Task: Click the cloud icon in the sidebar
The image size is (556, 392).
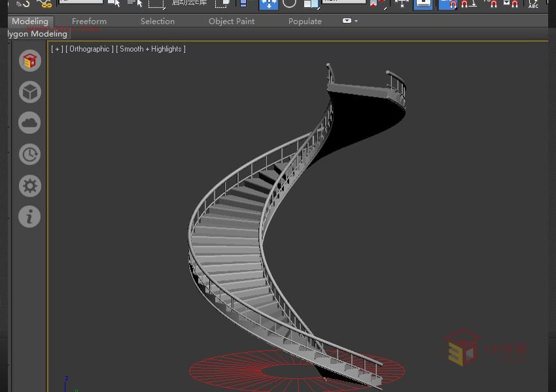Action: click(x=29, y=123)
